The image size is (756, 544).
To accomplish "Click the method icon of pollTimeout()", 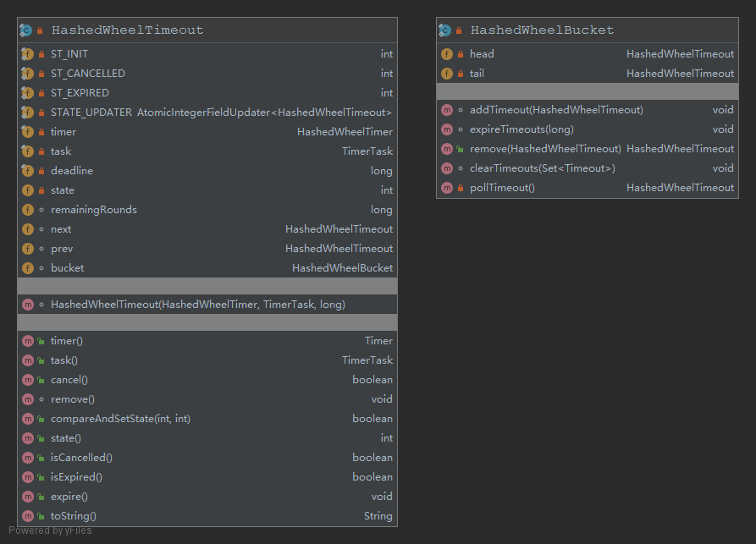I will click(447, 188).
